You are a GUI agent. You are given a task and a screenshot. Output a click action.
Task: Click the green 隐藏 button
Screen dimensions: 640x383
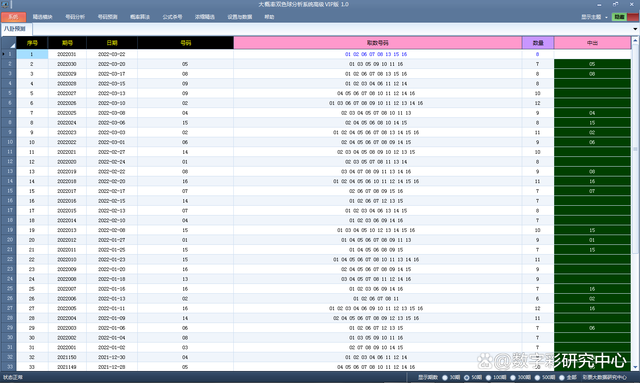click(x=620, y=17)
